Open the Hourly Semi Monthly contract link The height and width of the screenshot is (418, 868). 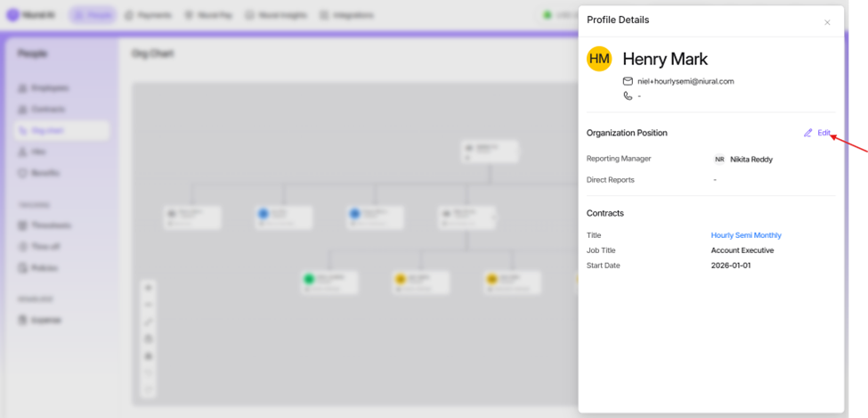[x=746, y=235]
